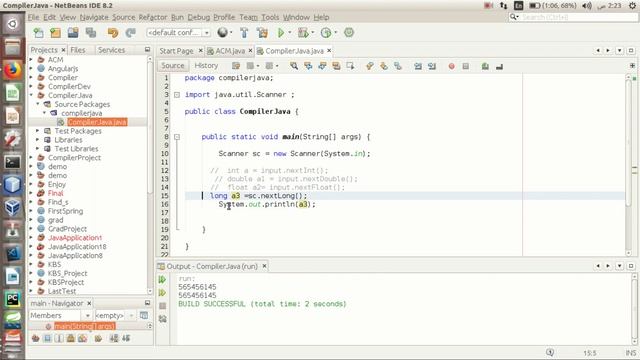Select the JavaApplication1 project
This screenshot has height=360, width=640.
[75, 238]
